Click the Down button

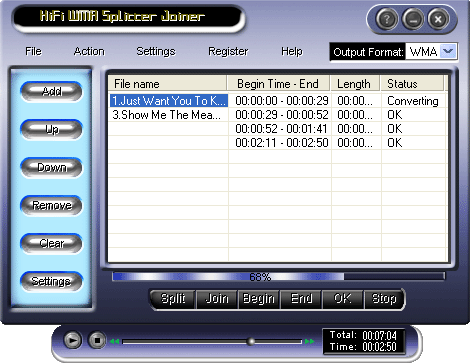click(51, 167)
